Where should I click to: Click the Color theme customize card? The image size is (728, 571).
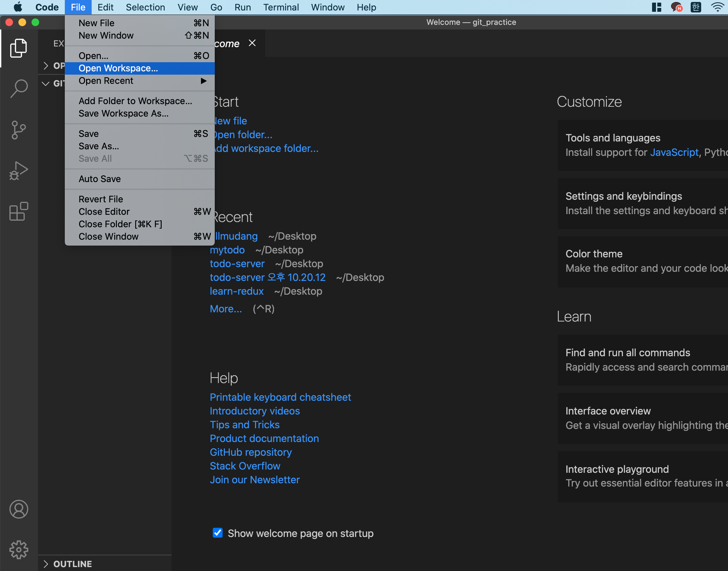(642, 261)
